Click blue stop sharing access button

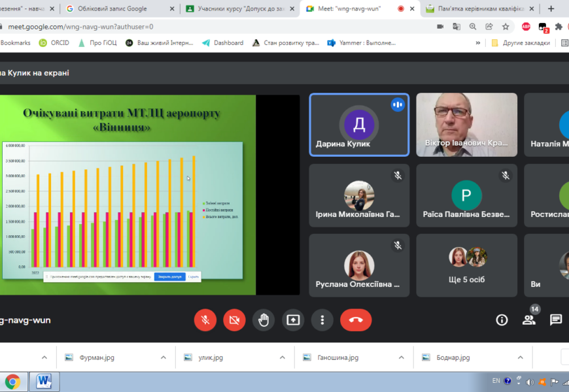(169, 276)
